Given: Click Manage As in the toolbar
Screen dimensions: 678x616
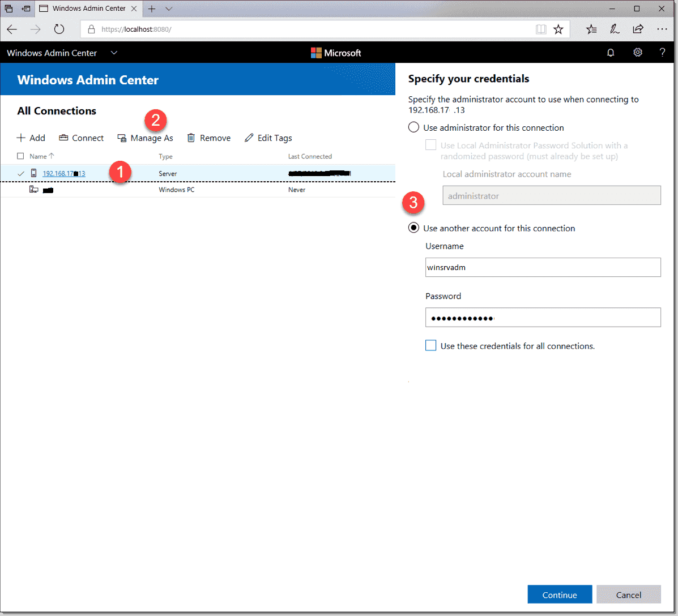Looking at the screenshot, I should click(x=145, y=138).
